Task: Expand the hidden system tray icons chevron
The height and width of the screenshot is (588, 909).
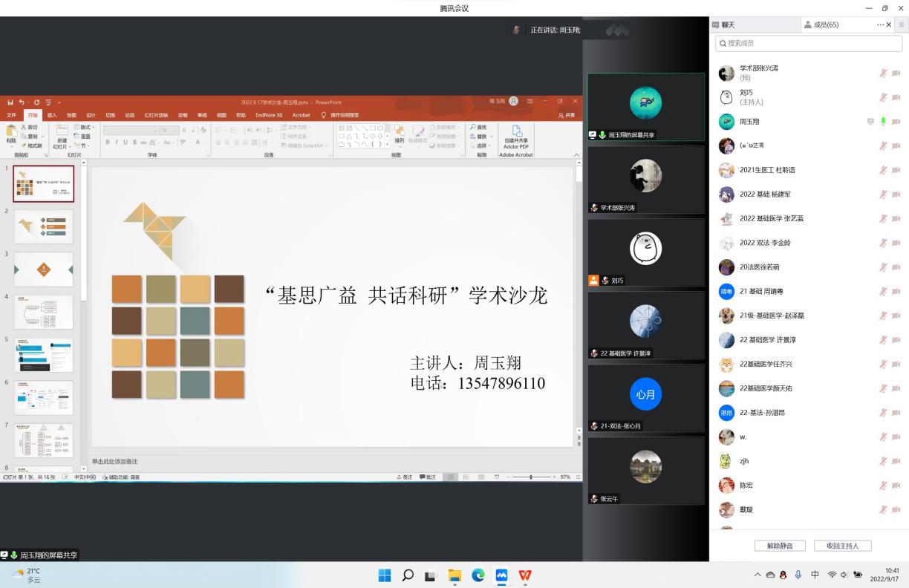Action: coord(757,575)
